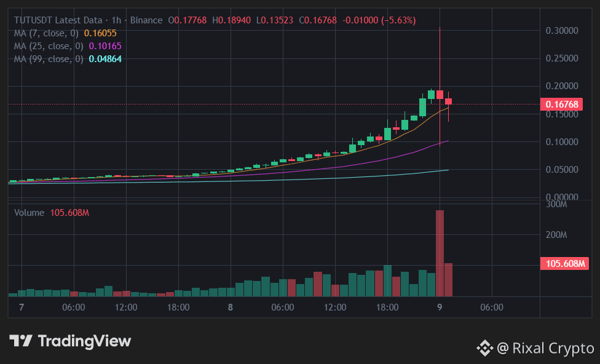Screen dimensions: 600x364
Task: Click the 0.25000 price axis label
Action: (562, 58)
